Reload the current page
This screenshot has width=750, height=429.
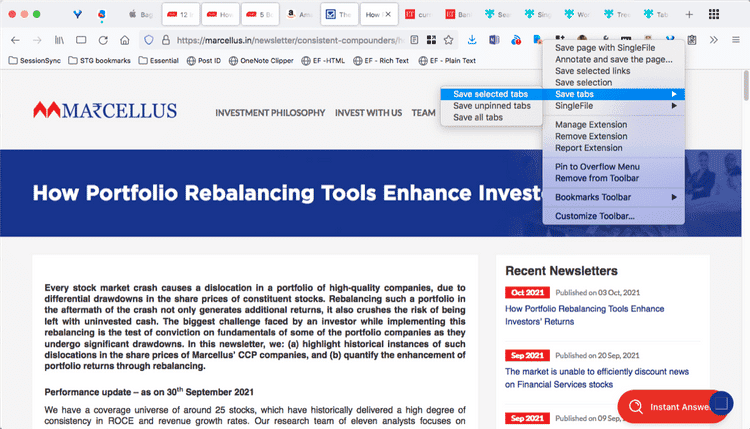(101, 40)
